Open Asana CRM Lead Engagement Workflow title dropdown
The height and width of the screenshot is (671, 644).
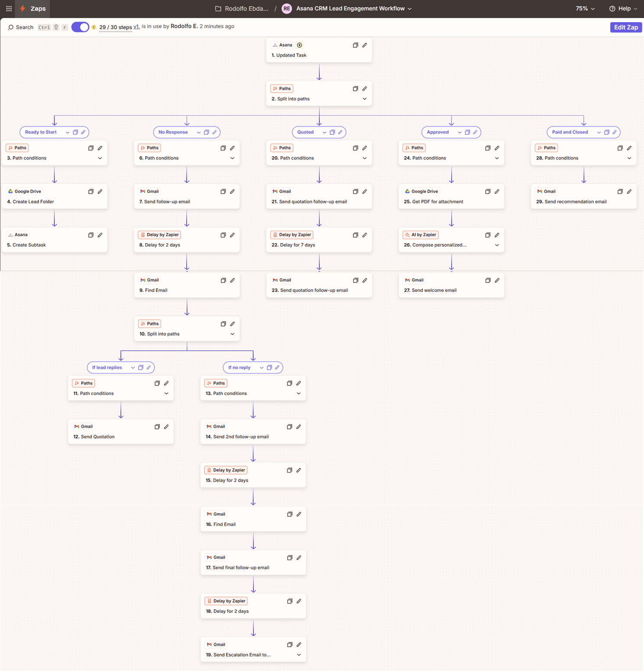click(354, 9)
